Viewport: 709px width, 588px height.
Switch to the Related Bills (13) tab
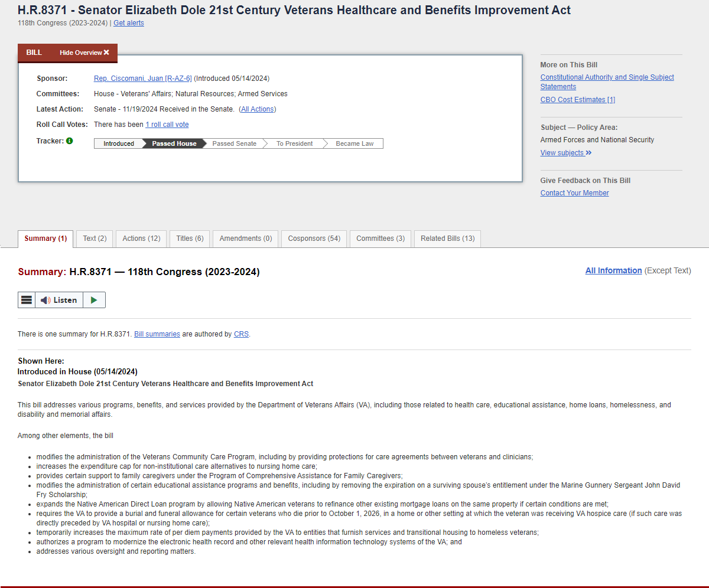click(x=448, y=239)
